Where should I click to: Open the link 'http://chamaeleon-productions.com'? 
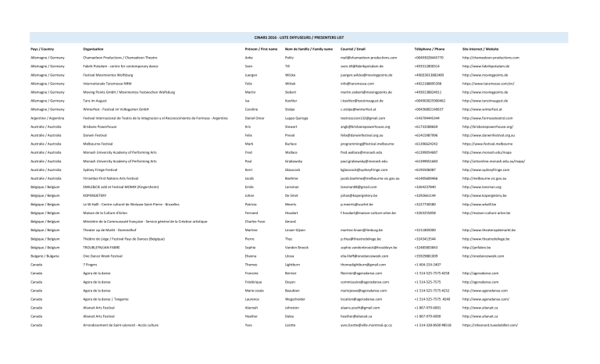[x=491, y=58]
